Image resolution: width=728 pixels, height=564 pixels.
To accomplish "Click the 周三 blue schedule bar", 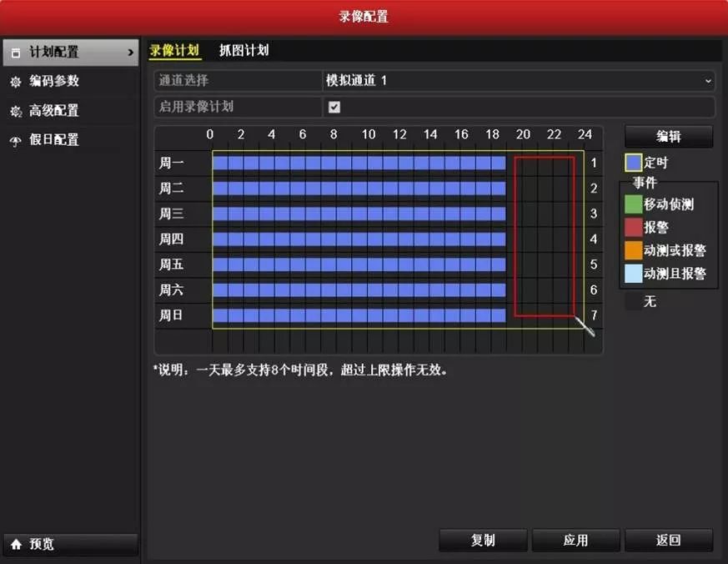I will pyautogui.click(x=359, y=214).
